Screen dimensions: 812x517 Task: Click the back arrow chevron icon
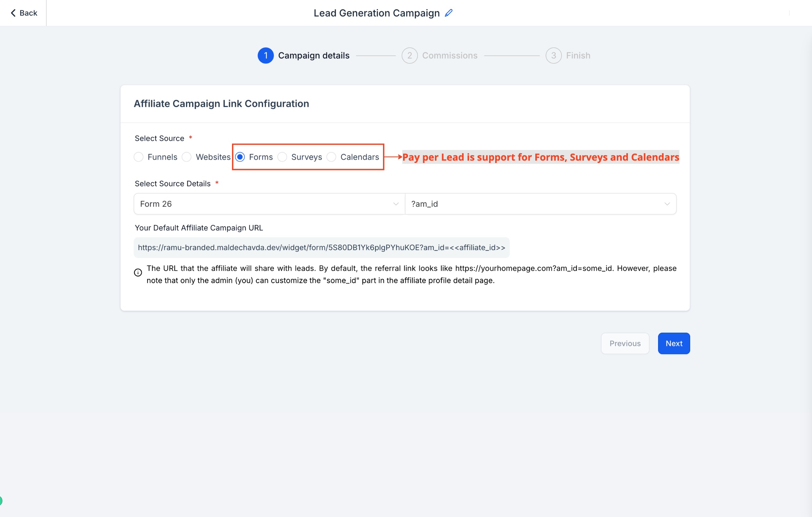tap(13, 13)
